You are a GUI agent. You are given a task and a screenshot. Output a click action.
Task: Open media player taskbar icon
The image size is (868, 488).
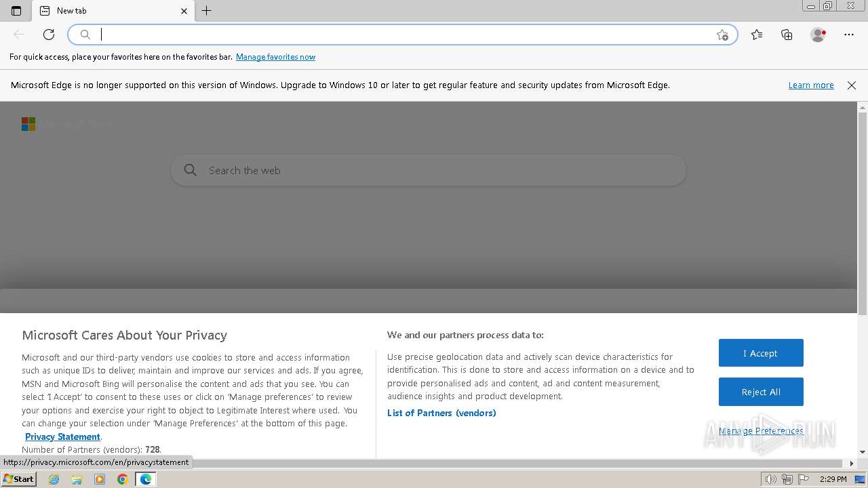[100, 479]
